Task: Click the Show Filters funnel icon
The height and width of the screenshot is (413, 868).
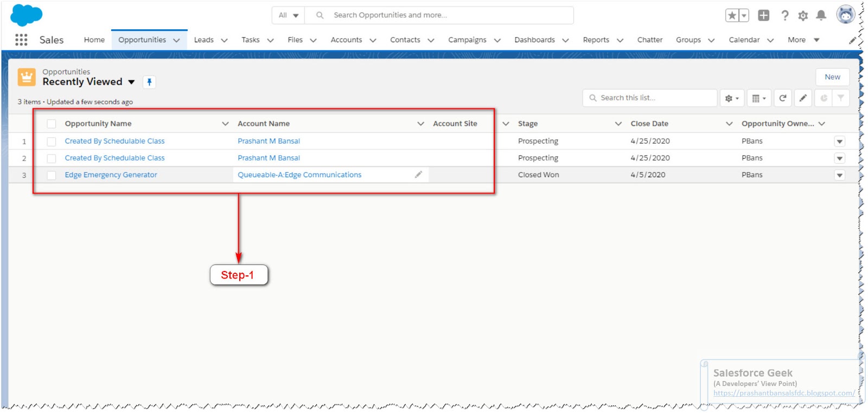Action: click(841, 98)
